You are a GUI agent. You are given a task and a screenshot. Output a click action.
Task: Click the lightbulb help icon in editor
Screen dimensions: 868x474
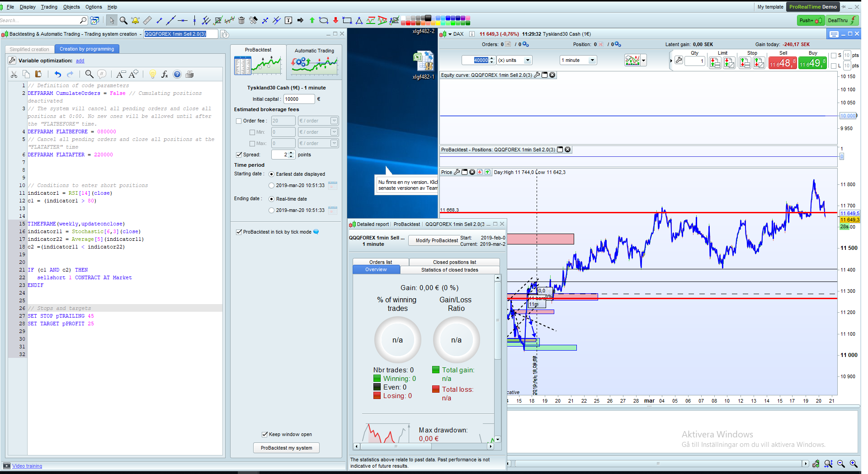coord(153,75)
